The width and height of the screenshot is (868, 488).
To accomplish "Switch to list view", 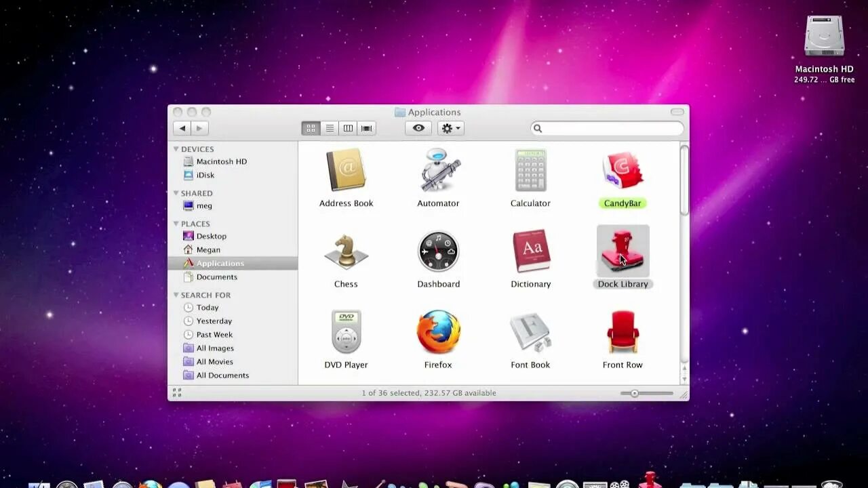I will (x=330, y=128).
